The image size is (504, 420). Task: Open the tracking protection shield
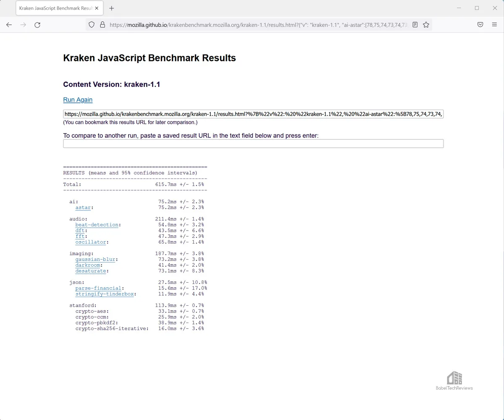tap(92, 25)
